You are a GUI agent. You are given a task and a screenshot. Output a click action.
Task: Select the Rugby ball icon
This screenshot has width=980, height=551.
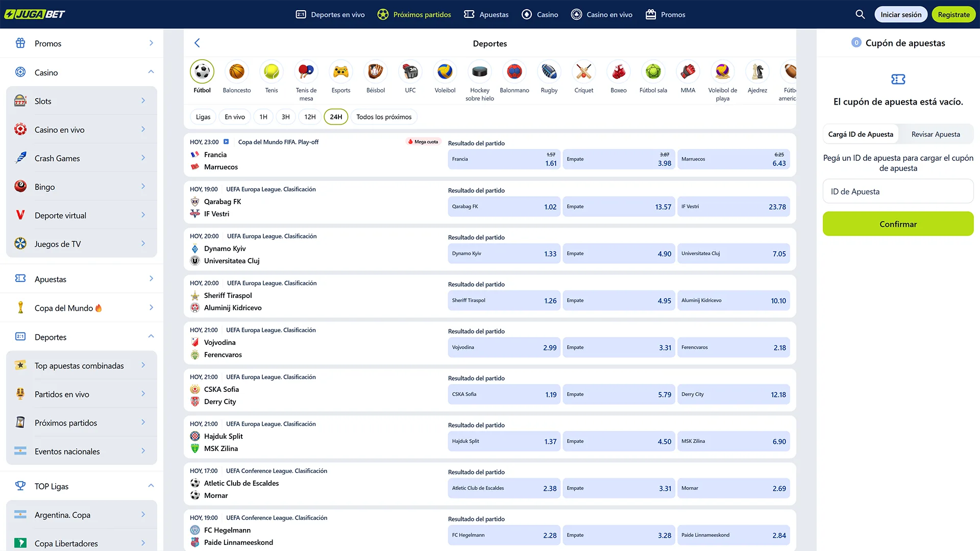[549, 72]
